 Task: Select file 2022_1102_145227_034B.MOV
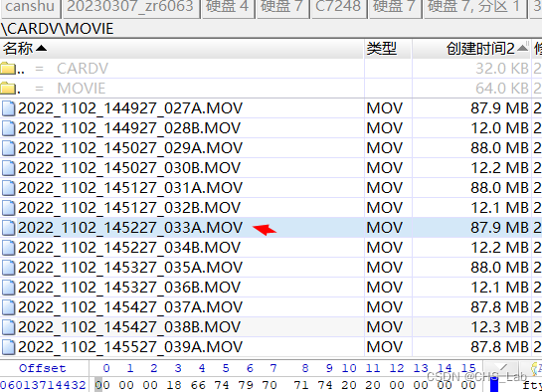tap(129, 248)
